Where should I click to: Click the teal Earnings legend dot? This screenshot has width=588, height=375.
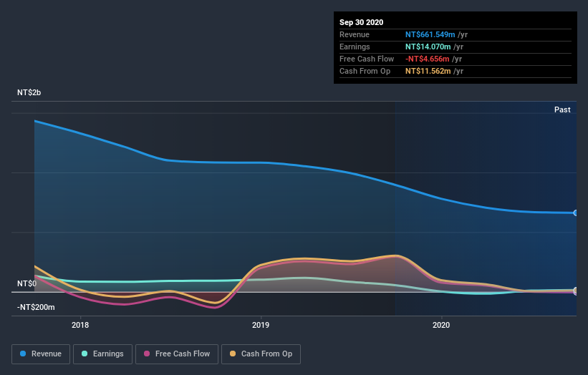point(85,354)
